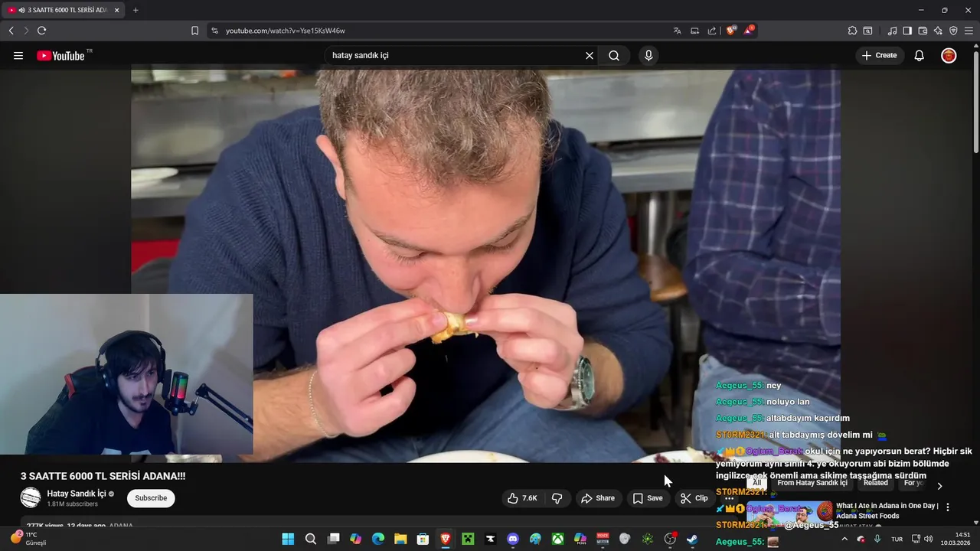This screenshot has height=551, width=980.
Task: Open Steam from the taskbar
Action: point(692,539)
